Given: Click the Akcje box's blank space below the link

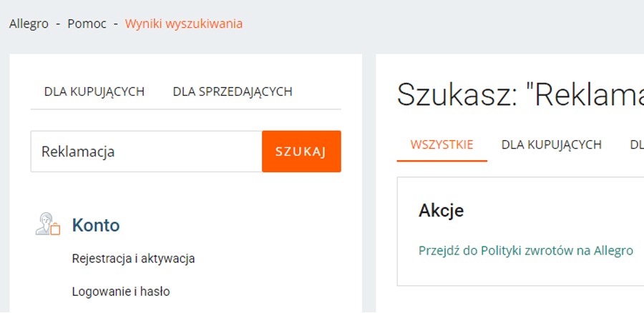Looking at the screenshot, I should (520, 272).
